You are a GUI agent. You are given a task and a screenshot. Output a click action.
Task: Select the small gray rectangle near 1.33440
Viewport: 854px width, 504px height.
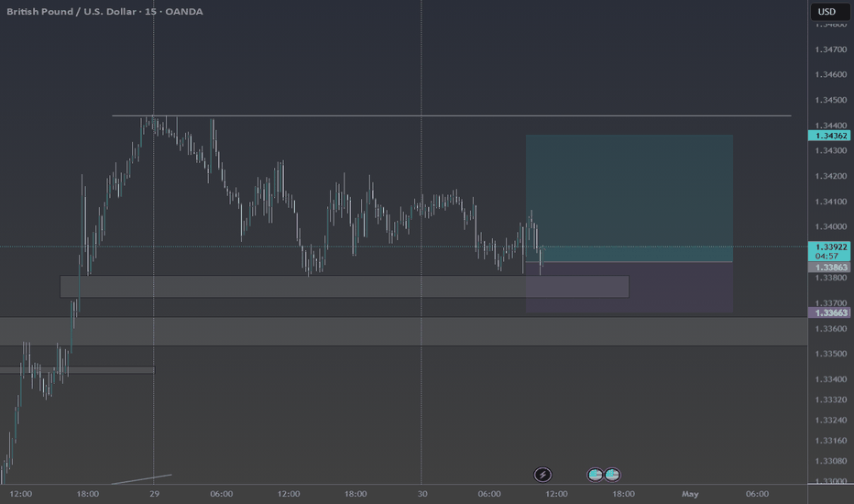(77, 370)
